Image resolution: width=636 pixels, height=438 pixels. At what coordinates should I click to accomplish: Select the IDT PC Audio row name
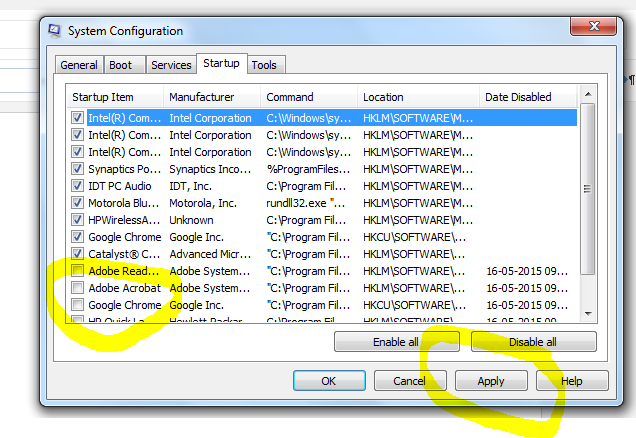coord(120,186)
